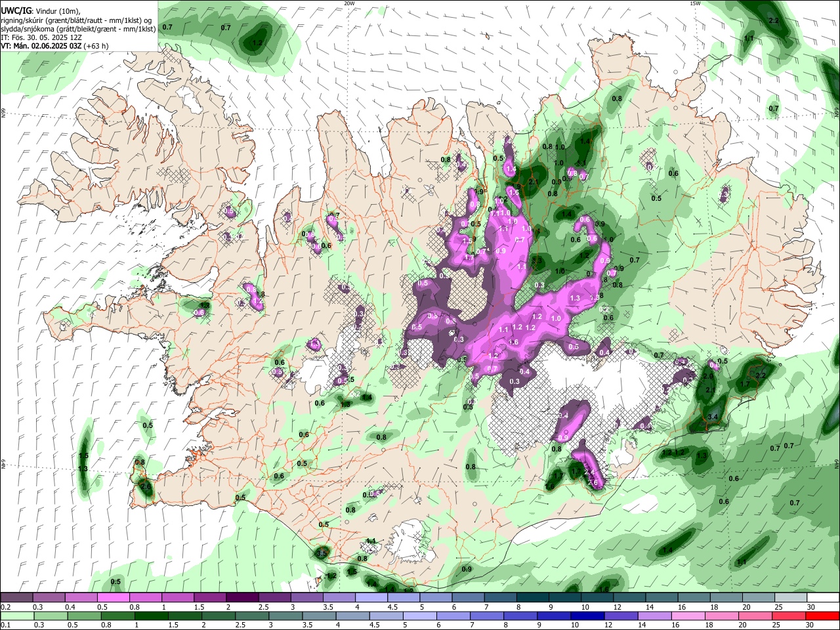Screen dimensions: 840x630
Task: Click the 25 label on the green-to-red scale
Action: click(x=776, y=625)
